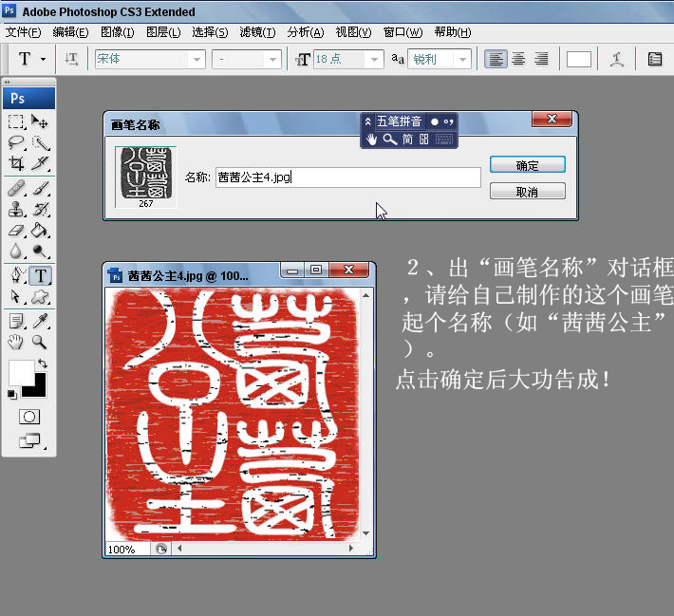Select the Horizontal Type tool in toolbox
Viewport: 674px width, 616px height.
pos(41,275)
